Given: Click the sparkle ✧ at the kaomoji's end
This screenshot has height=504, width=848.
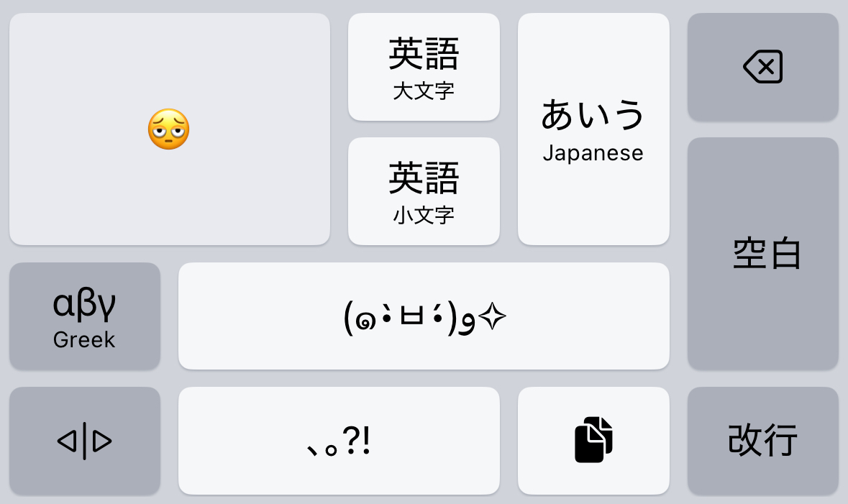Looking at the screenshot, I should click(x=493, y=318).
